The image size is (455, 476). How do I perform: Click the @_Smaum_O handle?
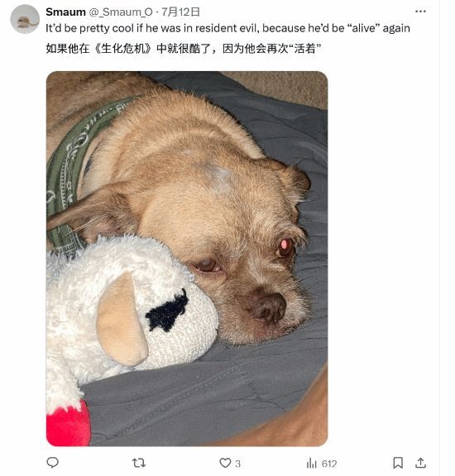click(x=121, y=12)
